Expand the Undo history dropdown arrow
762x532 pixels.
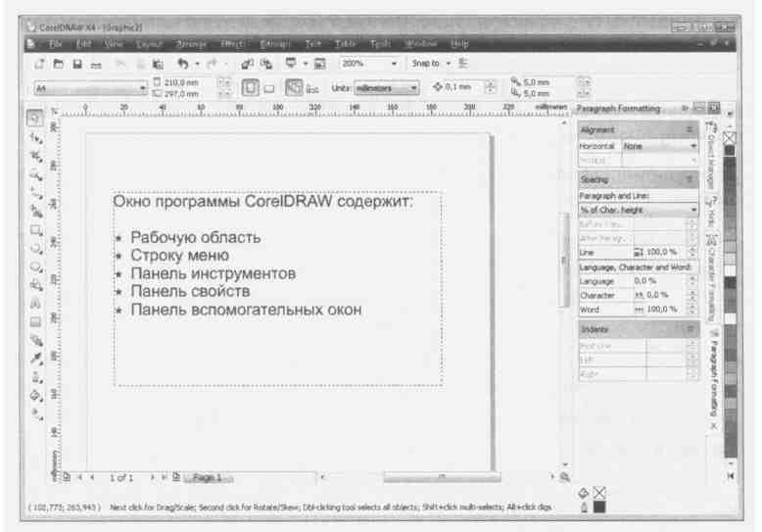coord(197,64)
